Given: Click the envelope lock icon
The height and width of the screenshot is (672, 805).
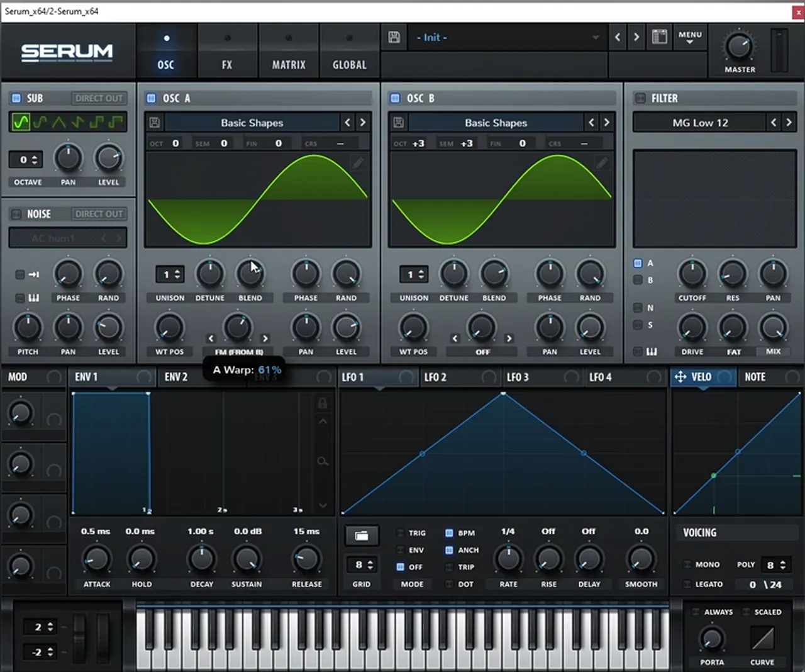Looking at the screenshot, I should tap(322, 403).
